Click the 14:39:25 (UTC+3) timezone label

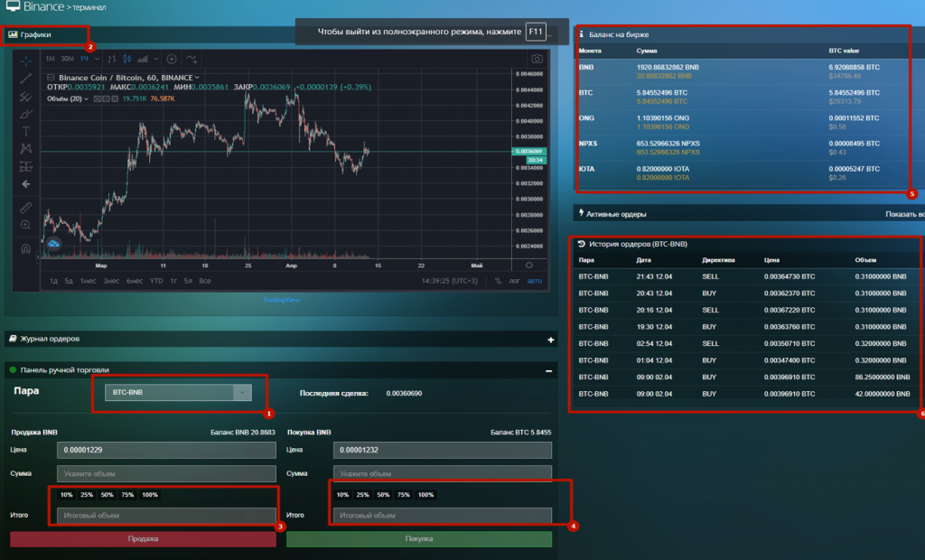click(x=450, y=281)
